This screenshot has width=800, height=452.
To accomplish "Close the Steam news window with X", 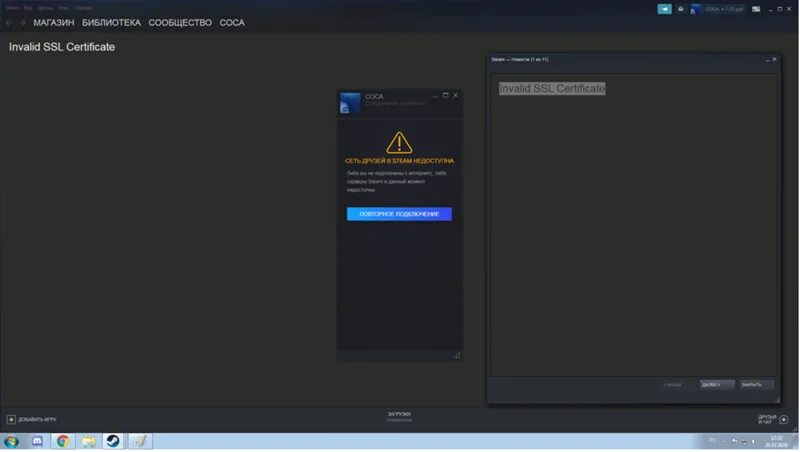I will (774, 59).
